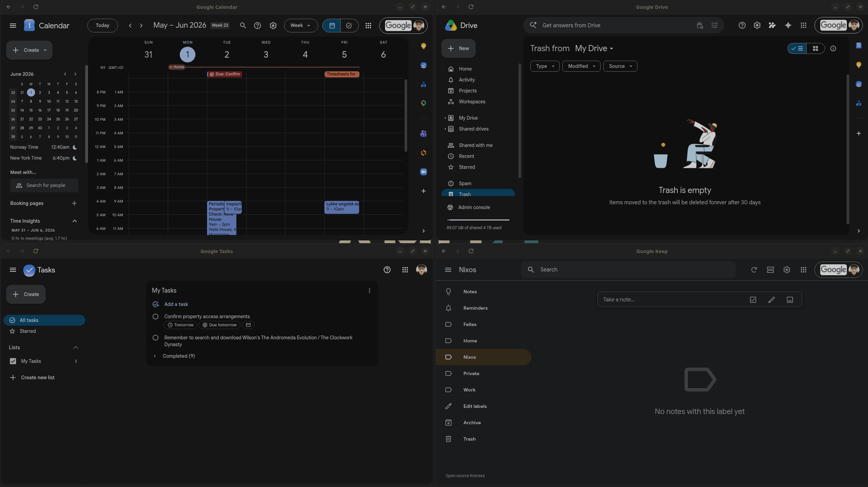This screenshot has height=487, width=868.
Task: Click Add a task
Action: (176, 304)
